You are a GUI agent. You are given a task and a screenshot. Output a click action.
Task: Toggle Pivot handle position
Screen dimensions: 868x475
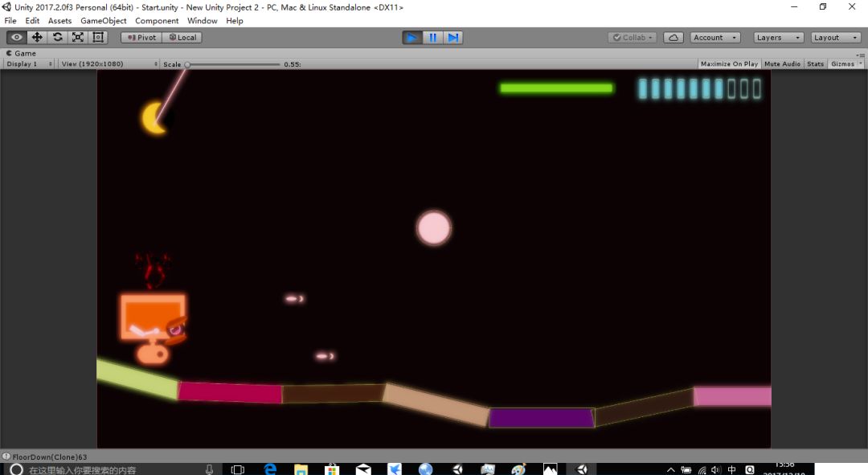tap(141, 38)
